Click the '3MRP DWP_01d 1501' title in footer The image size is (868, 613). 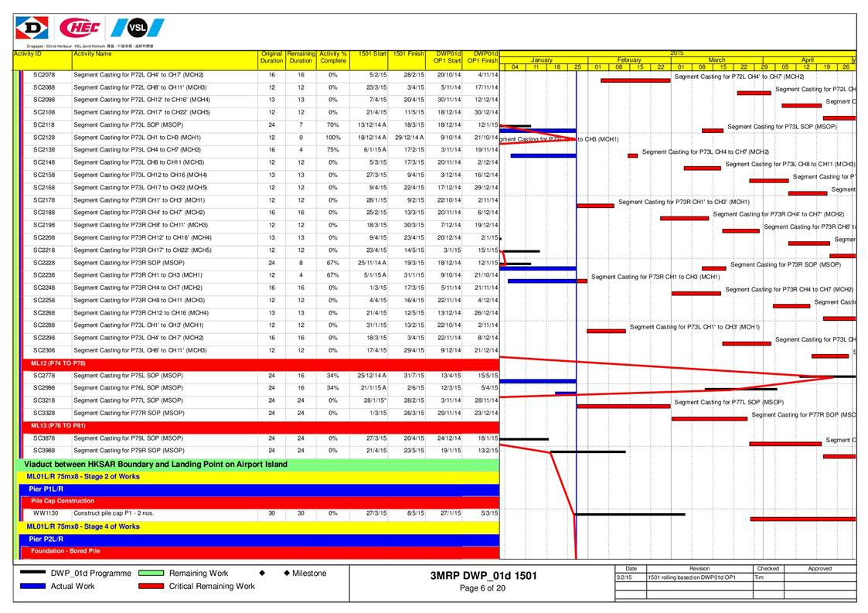click(x=483, y=575)
